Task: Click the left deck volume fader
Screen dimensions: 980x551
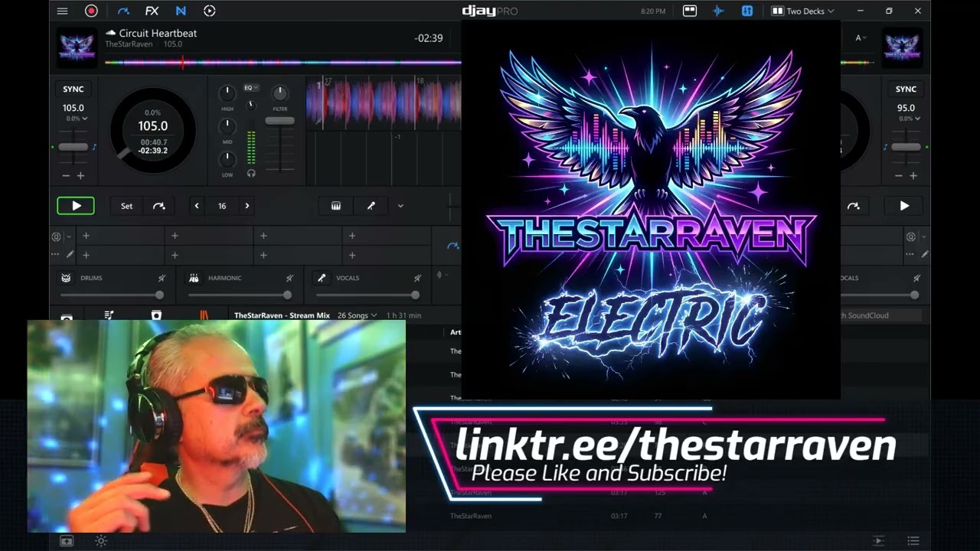Action: pos(279,121)
